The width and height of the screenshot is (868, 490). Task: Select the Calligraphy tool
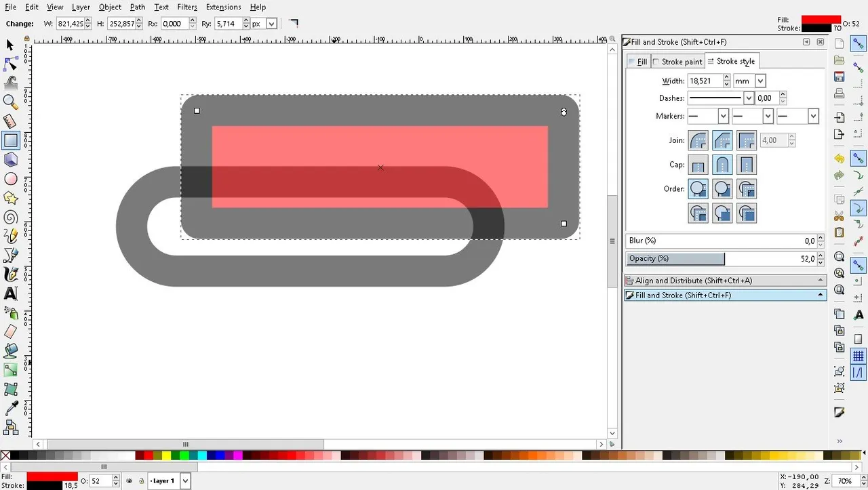click(10, 274)
